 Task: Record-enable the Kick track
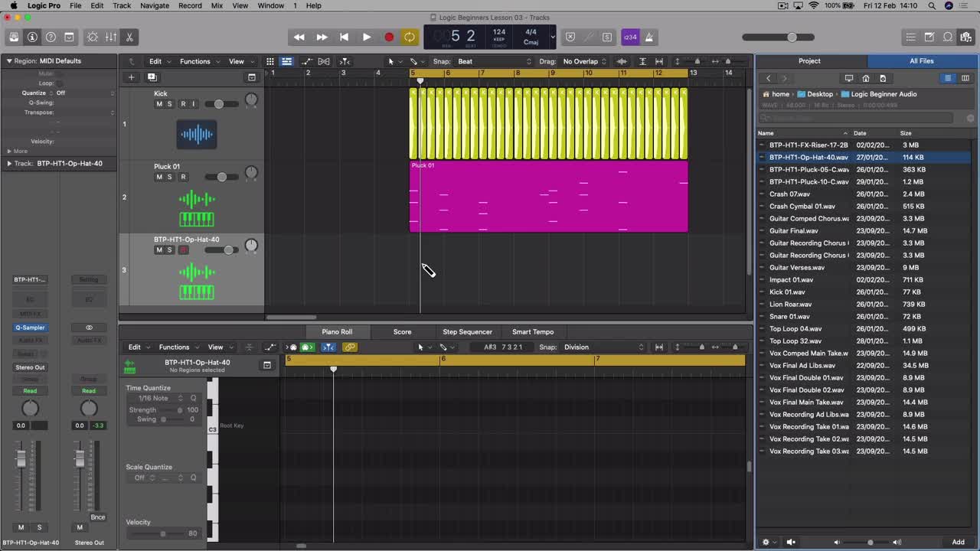(182, 104)
